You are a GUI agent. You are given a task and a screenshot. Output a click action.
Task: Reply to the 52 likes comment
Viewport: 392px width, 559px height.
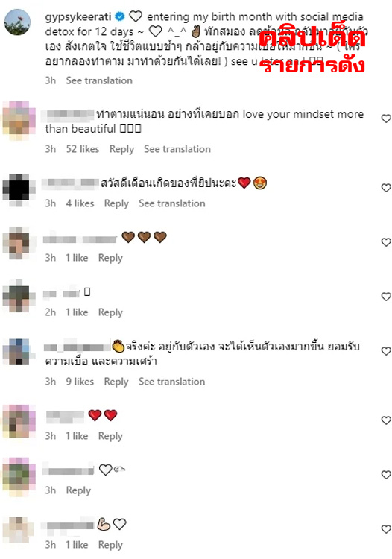click(121, 149)
